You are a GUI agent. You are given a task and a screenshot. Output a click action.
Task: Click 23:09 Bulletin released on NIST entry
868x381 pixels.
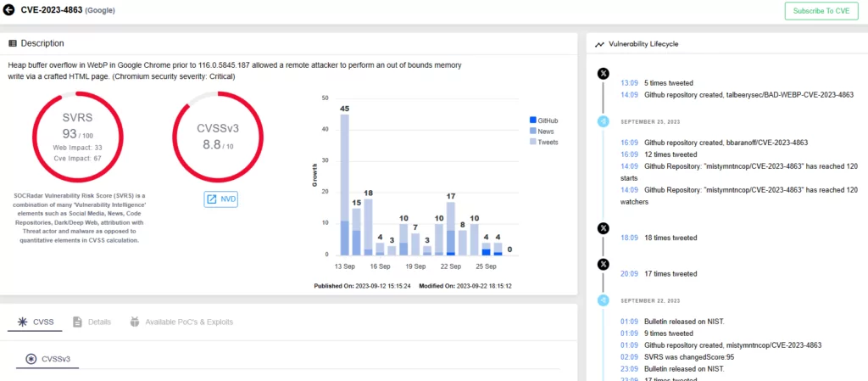(x=672, y=369)
